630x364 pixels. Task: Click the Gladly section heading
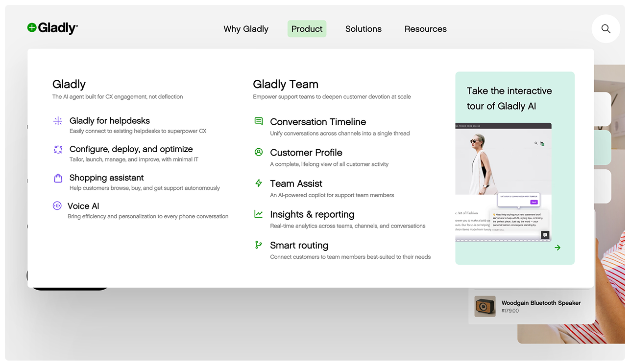[x=69, y=84]
